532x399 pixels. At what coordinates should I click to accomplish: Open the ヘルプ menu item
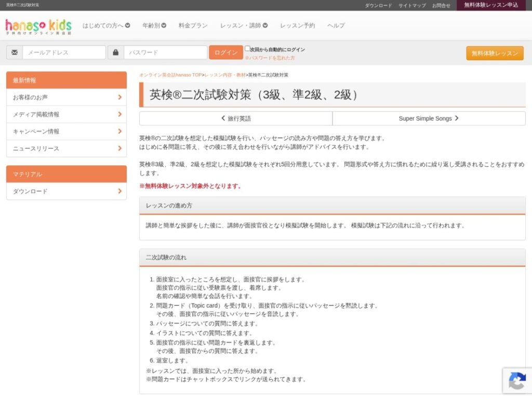[336, 25]
